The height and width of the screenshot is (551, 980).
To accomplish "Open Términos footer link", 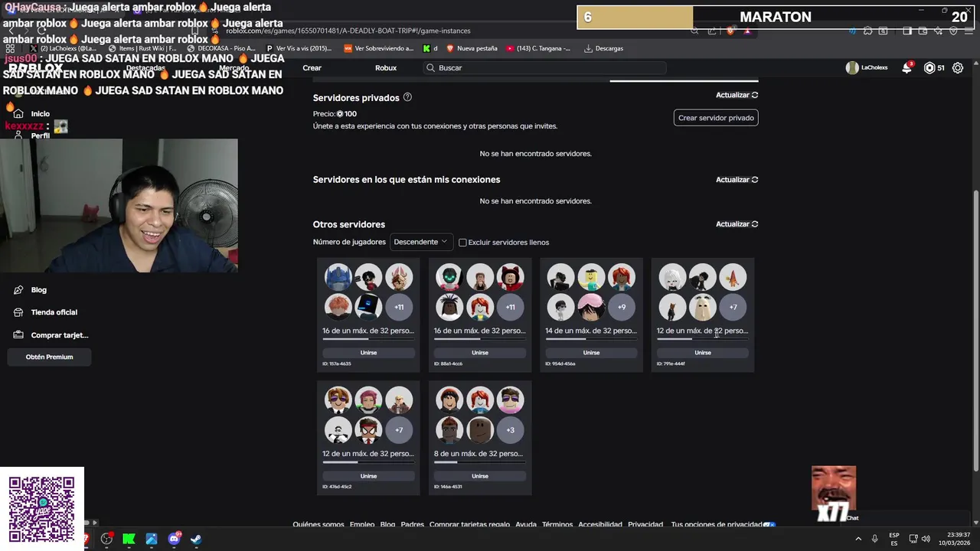I will point(557,524).
